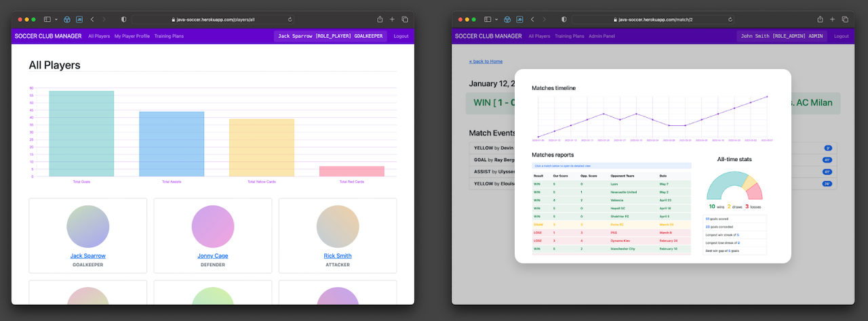The width and height of the screenshot is (868, 321).
Task: Open sidebar dropdown arrow in right Safari window
Action: click(496, 20)
